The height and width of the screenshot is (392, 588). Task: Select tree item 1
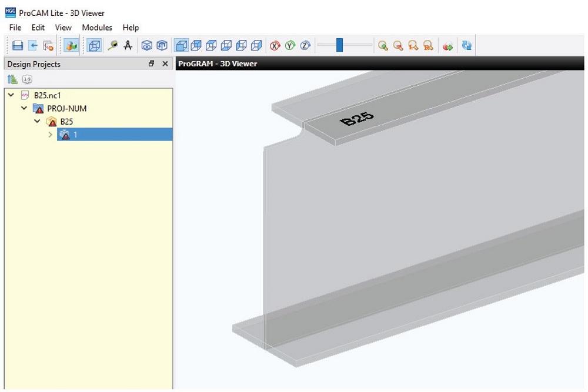tap(115, 135)
